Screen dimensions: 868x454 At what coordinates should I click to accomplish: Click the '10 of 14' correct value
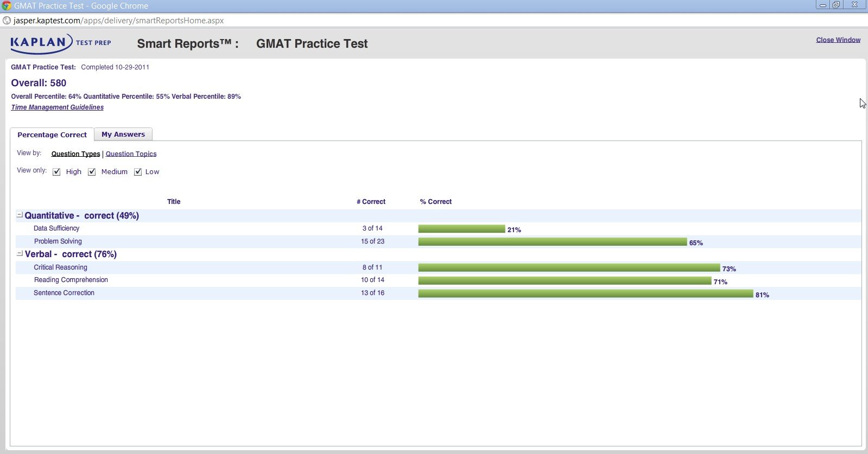tap(372, 280)
